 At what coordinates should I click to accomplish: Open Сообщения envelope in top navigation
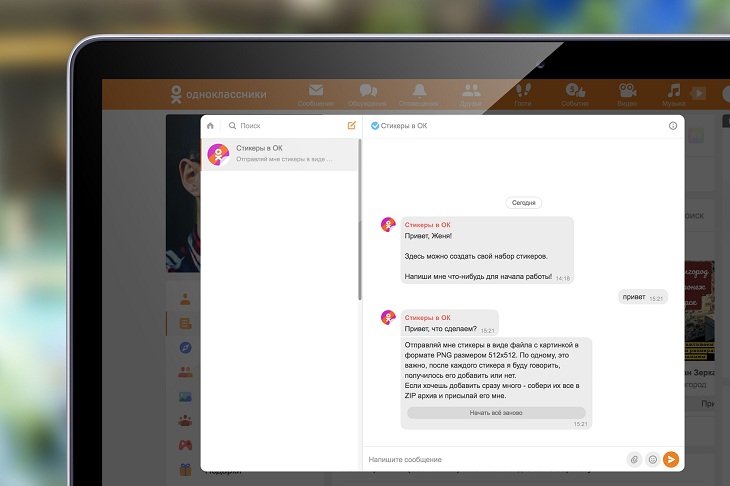[x=316, y=94]
